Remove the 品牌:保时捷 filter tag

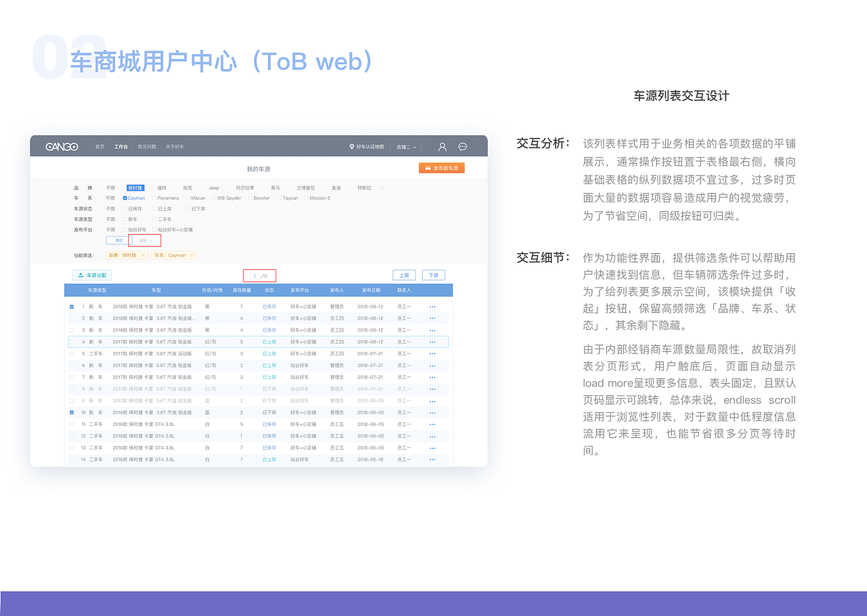click(143, 255)
